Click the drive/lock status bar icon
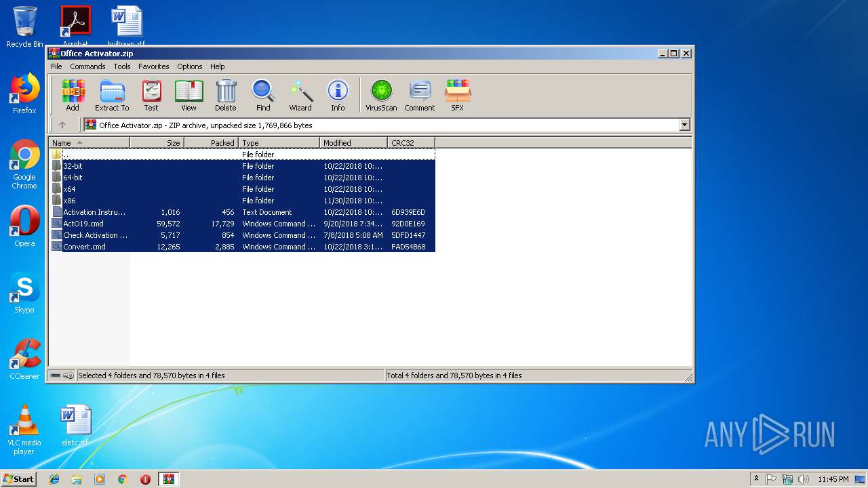This screenshot has width=868, height=488. pyautogui.click(x=62, y=375)
